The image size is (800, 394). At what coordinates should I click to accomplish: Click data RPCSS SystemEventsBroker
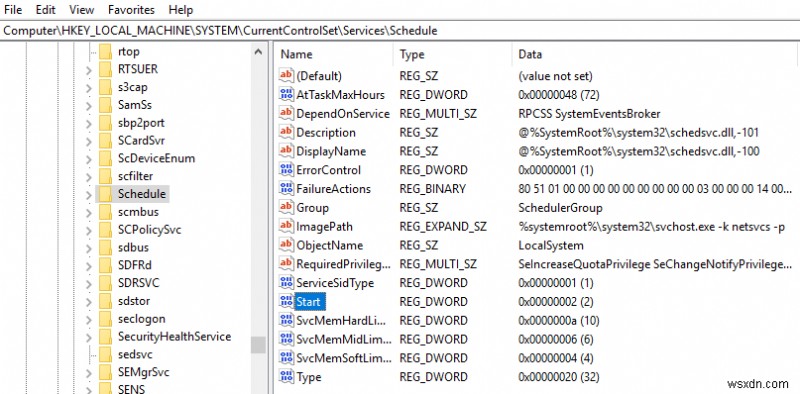point(589,113)
